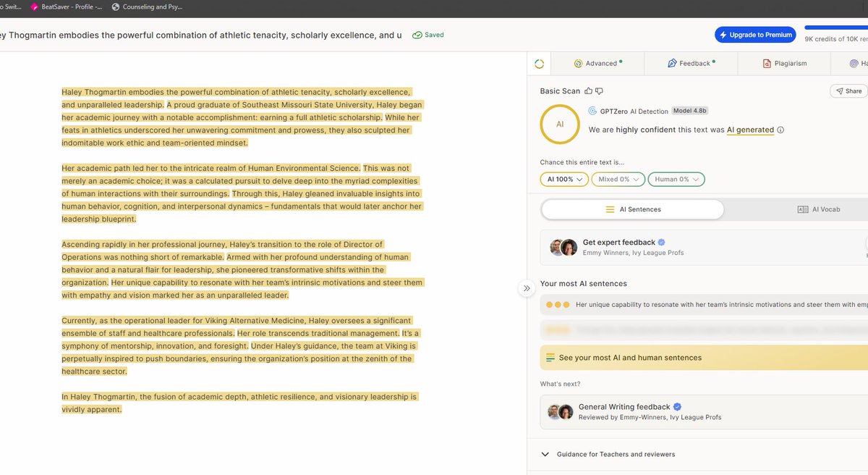Switch to Counseling and Psy browser tab
868x475 pixels.
point(148,7)
